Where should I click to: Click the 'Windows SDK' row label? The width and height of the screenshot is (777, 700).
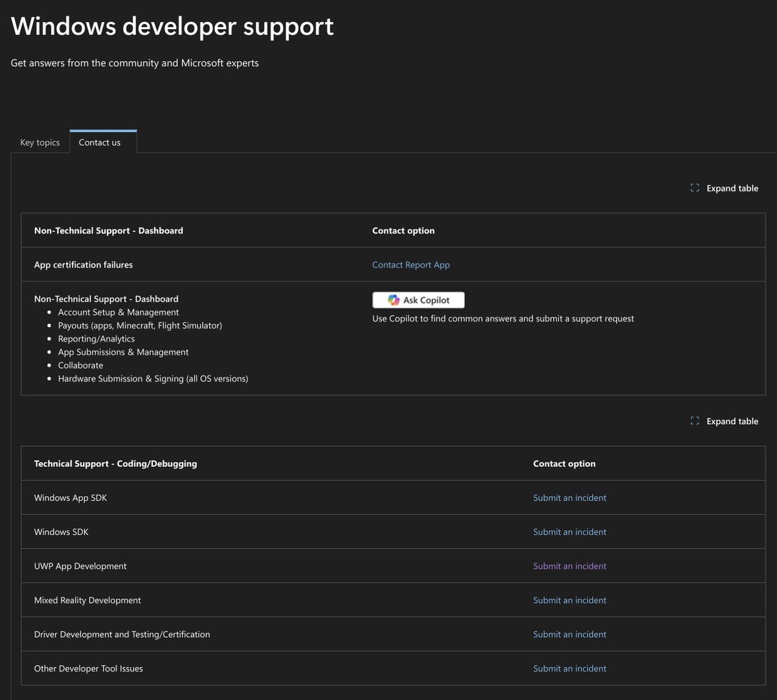(x=62, y=532)
